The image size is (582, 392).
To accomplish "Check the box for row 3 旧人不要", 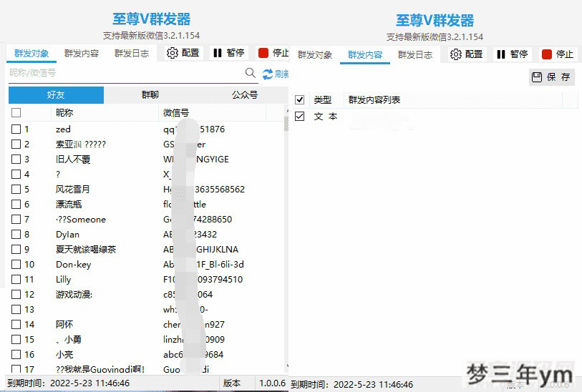I will click(x=16, y=159).
